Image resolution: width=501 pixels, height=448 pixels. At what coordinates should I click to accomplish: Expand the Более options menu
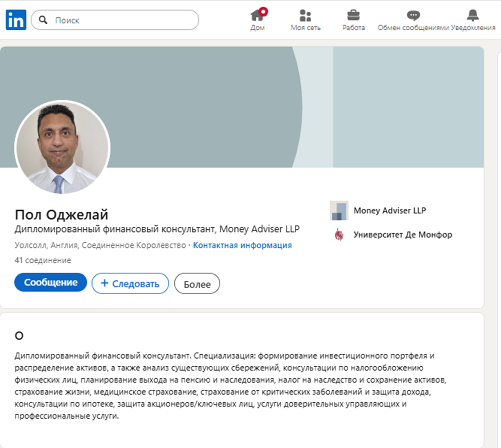[196, 283]
